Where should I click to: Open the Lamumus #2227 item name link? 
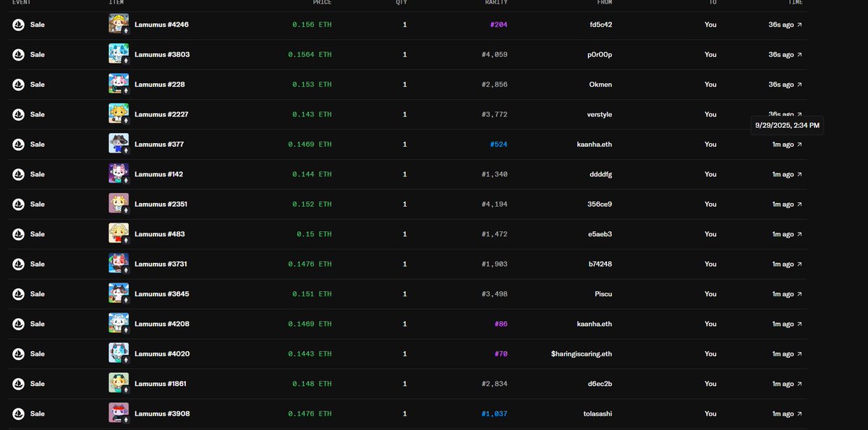(x=162, y=114)
